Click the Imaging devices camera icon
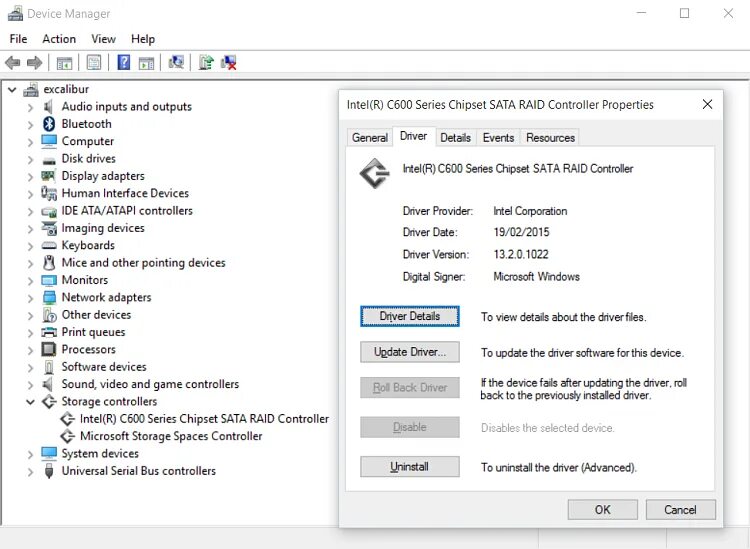Viewport: 750px width, 549px height. tap(49, 228)
